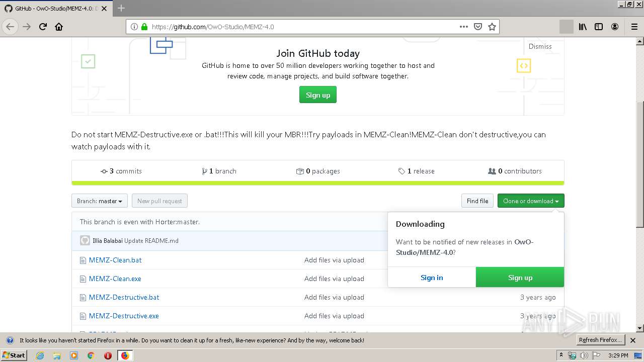The width and height of the screenshot is (644, 362).
Task: Open the Windows Start menu
Action: point(14,355)
